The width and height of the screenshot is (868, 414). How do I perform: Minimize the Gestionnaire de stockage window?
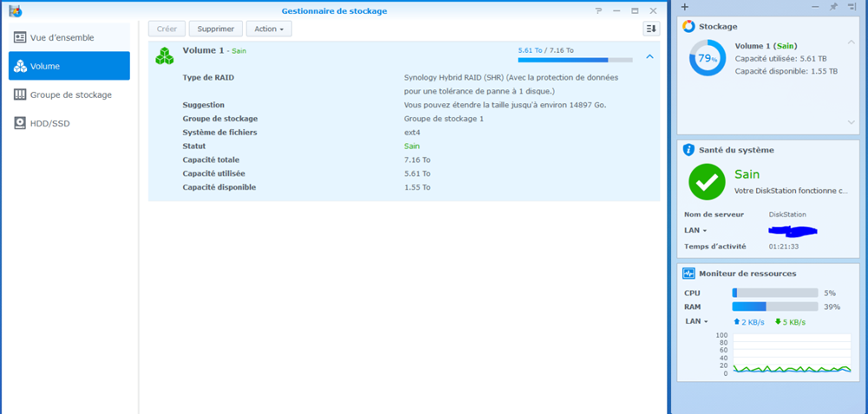[x=617, y=10]
